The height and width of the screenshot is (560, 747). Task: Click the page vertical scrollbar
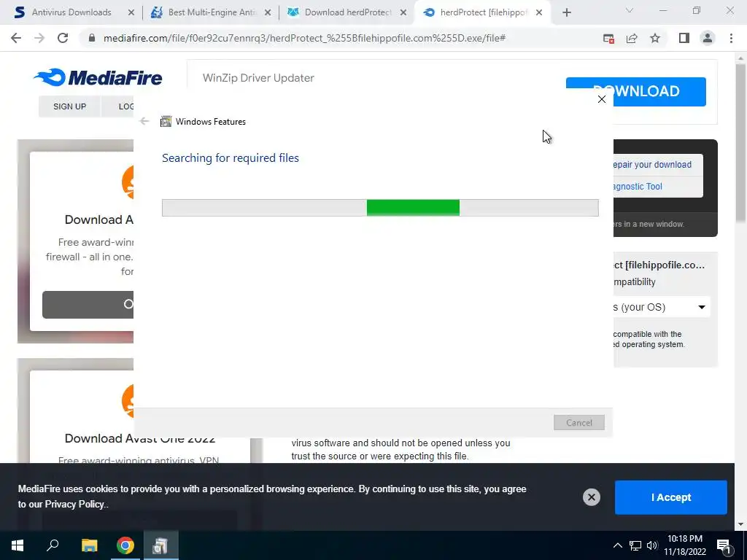pos(740,143)
